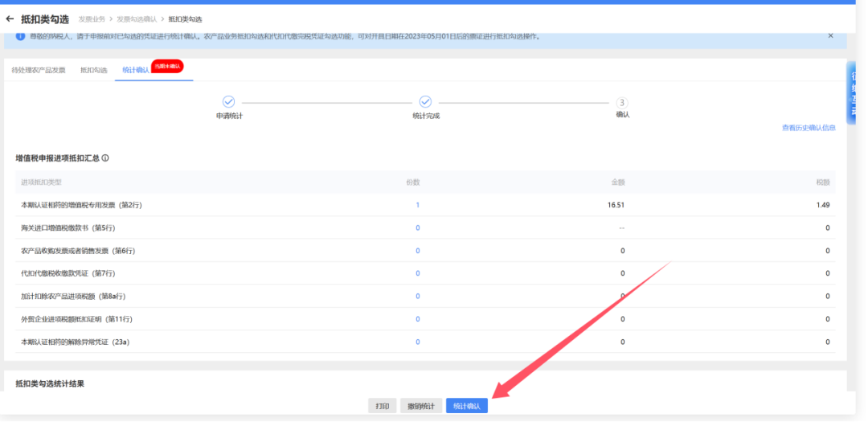The height and width of the screenshot is (422, 868).
Task: Switch to 抵扣勾选 tab
Action: [93, 71]
